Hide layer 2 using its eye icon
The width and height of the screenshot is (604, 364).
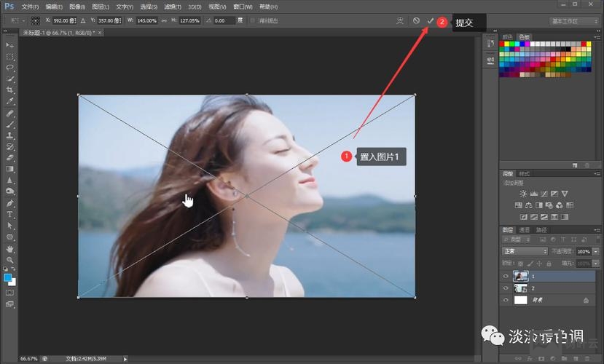point(506,288)
